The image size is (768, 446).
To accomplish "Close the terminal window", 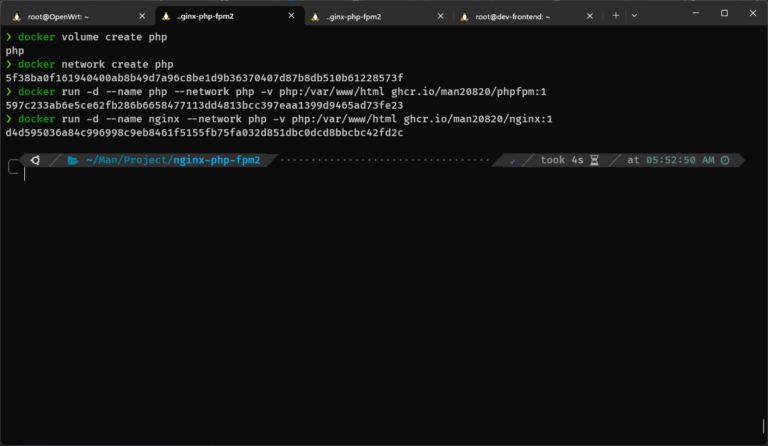I will pos(753,13).
